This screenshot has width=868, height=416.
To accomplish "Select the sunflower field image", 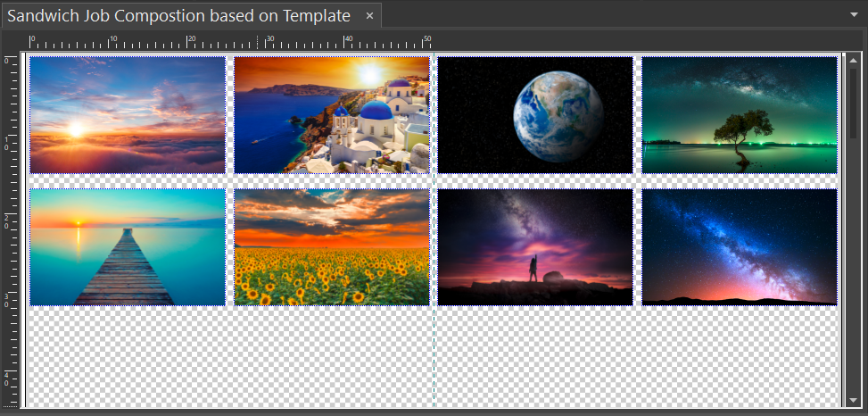I will (332, 247).
